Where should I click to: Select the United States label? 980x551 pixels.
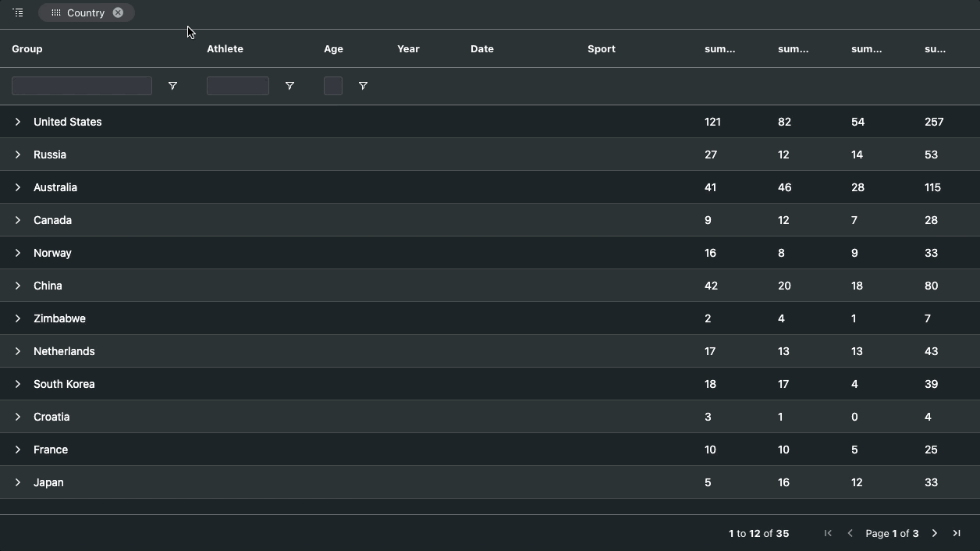[68, 122]
